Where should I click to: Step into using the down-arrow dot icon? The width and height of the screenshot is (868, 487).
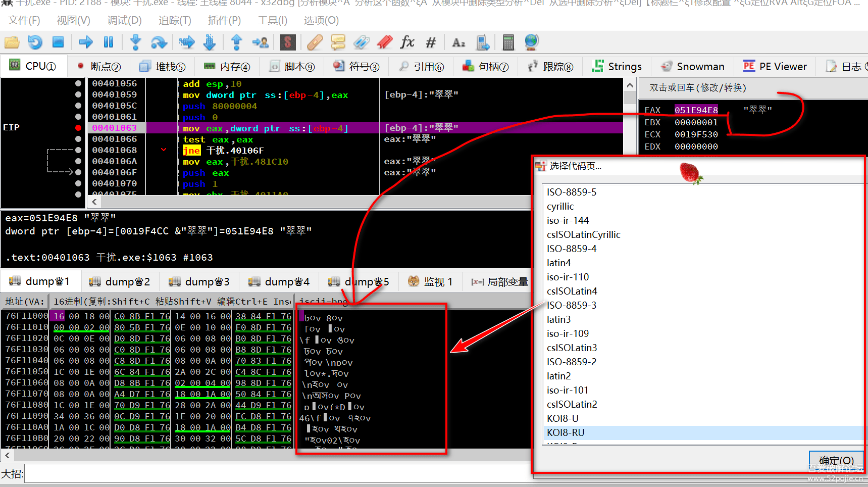point(135,42)
